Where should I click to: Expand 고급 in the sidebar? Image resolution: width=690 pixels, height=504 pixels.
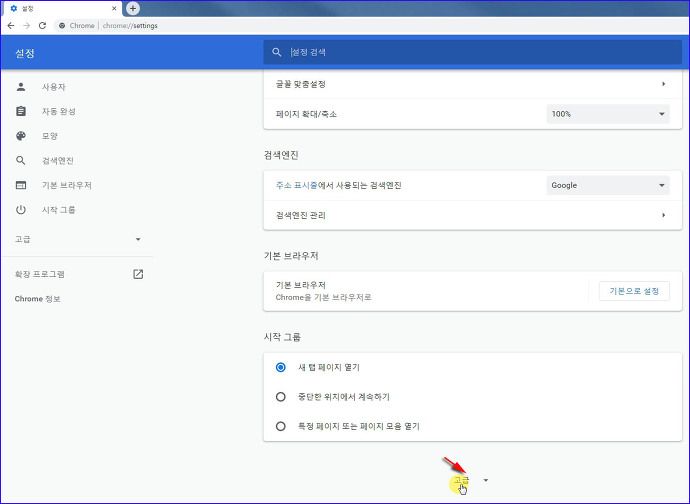pyautogui.click(x=77, y=239)
